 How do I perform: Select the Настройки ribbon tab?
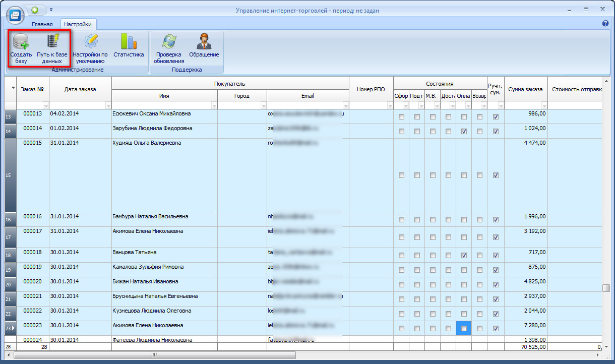pyautogui.click(x=78, y=24)
